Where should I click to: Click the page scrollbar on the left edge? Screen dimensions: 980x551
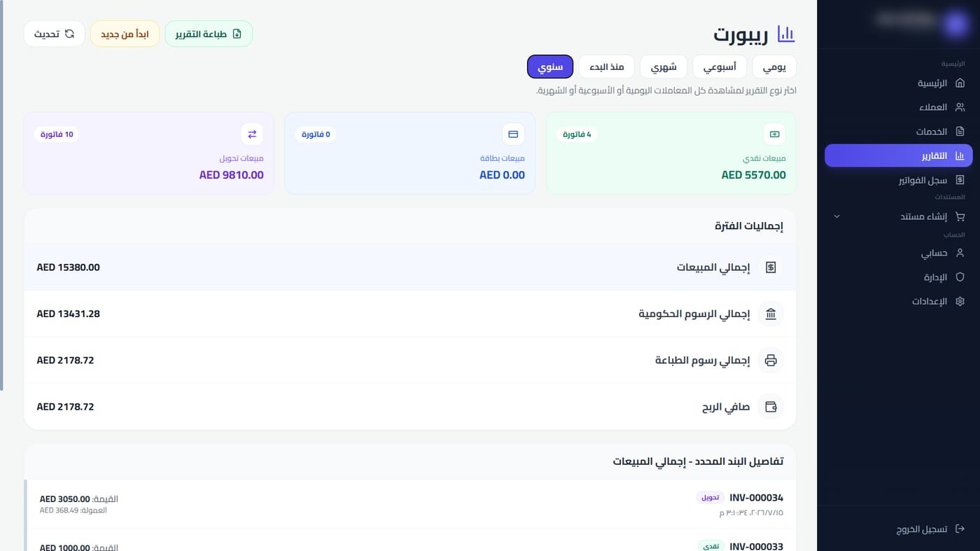point(1,195)
